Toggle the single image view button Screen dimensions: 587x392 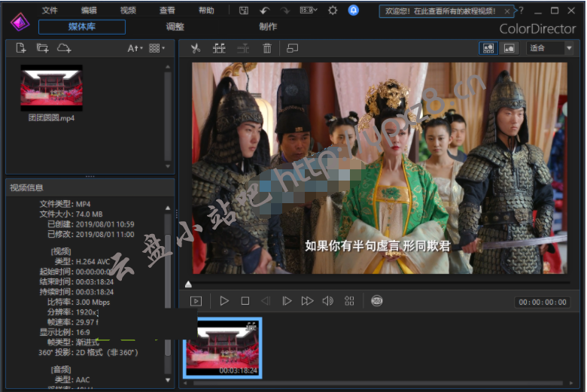(x=509, y=48)
